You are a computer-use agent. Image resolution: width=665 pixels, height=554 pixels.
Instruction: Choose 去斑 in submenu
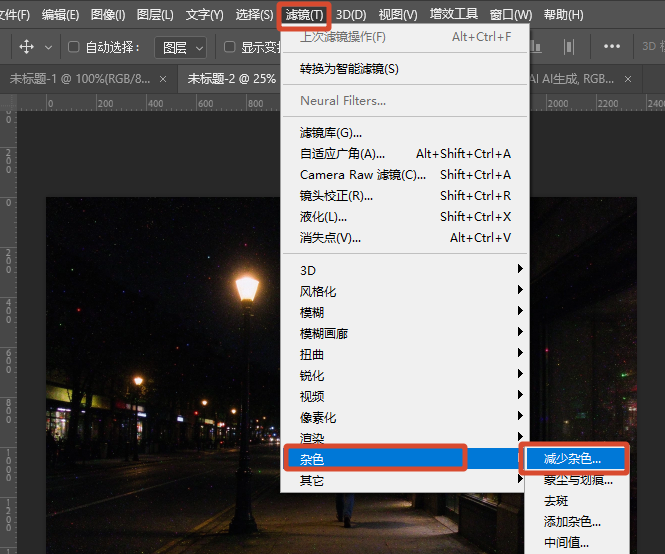tap(576, 501)
